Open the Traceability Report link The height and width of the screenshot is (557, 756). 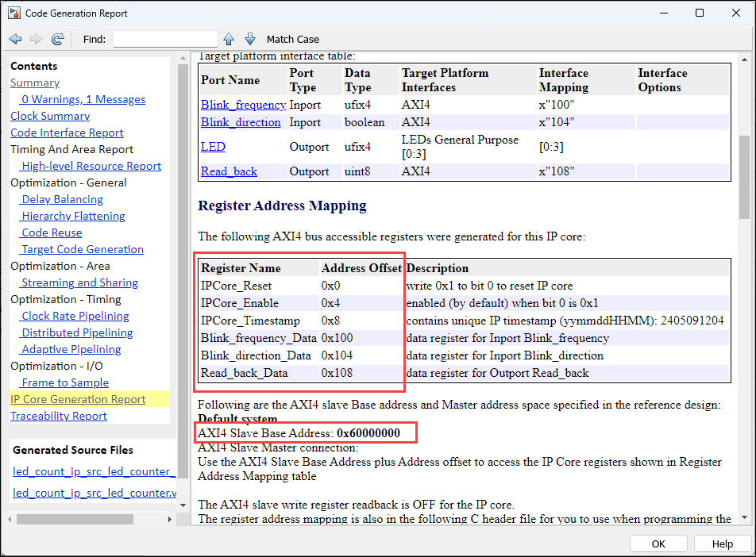58,416
